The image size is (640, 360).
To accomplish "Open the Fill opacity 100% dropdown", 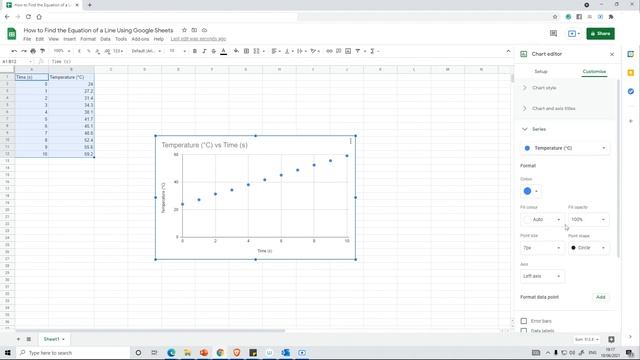I will [x=588, y=220].
